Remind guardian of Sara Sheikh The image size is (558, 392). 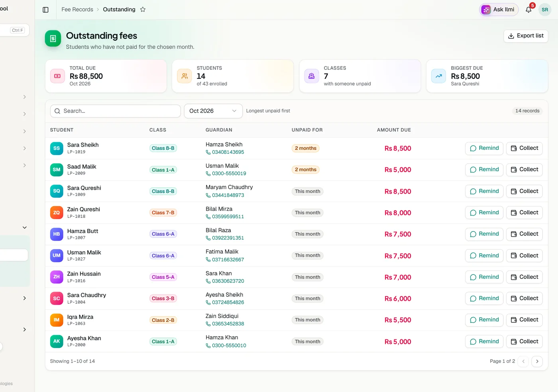[484, 148]
